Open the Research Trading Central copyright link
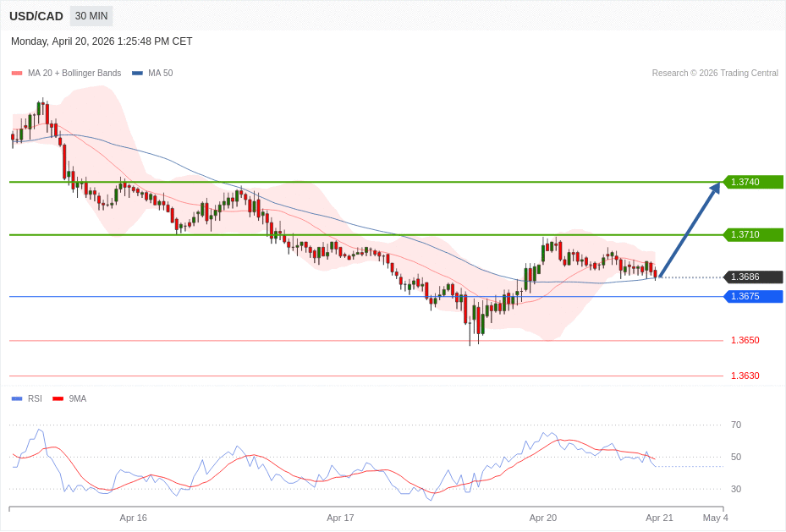786x532 pixels. click(x=715, y=74)
